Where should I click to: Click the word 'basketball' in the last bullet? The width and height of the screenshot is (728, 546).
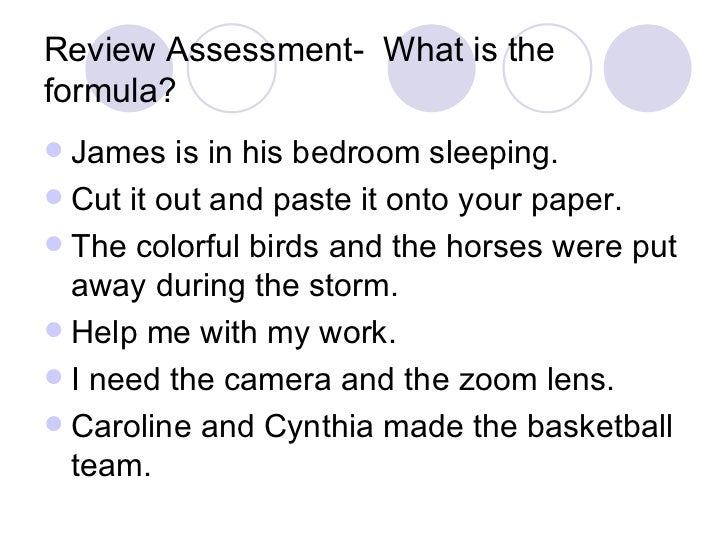599,426
